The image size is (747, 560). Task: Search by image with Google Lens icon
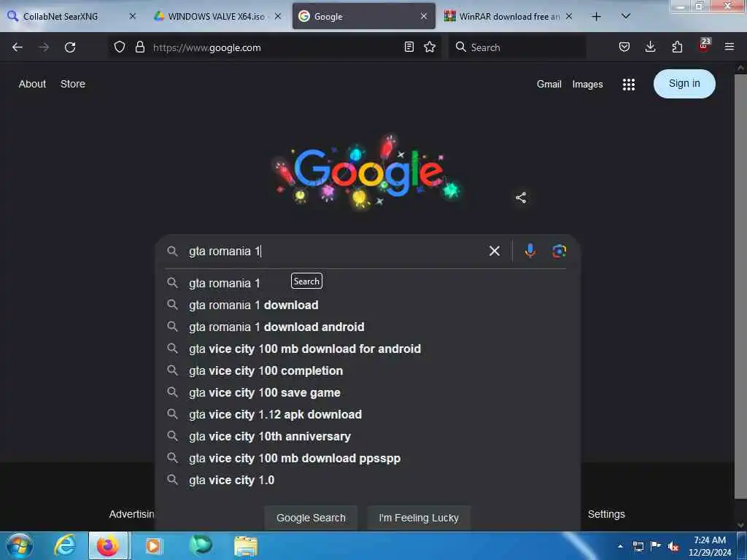[x=559, y=251]
